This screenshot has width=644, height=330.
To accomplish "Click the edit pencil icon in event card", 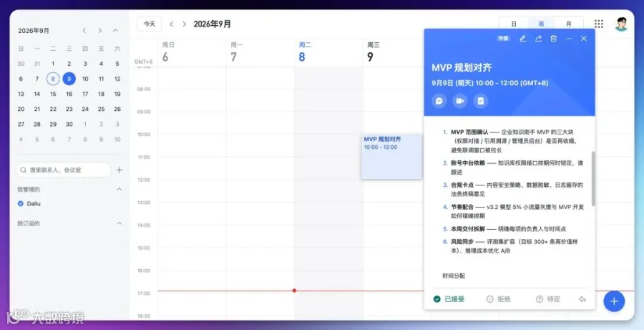I will pos(523,39).
